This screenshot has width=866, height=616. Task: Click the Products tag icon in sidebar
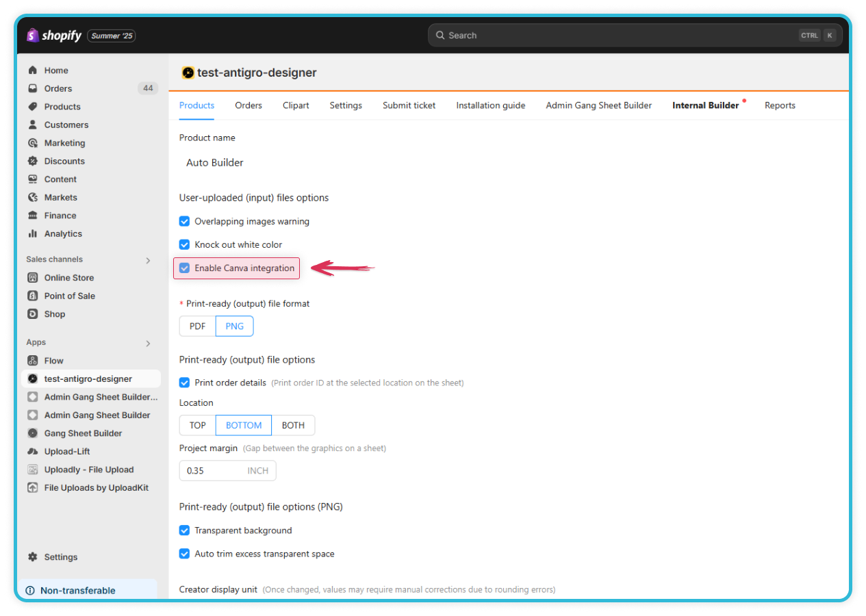point(32,107)
